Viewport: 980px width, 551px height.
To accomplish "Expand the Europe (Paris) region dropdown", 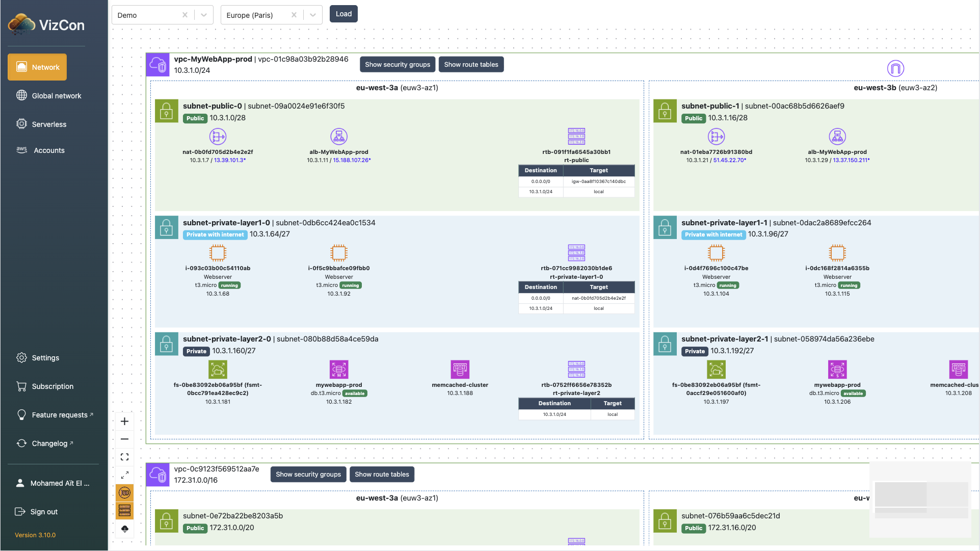I will tap(312, 14).
